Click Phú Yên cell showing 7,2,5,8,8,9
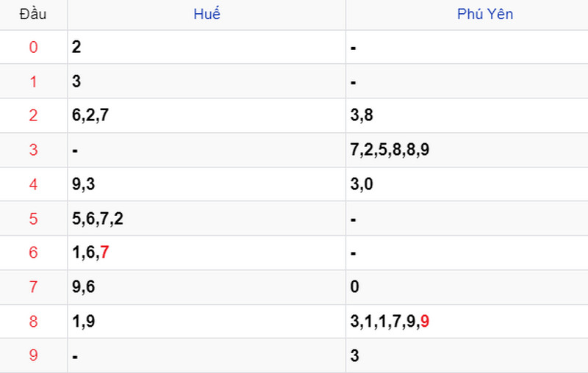The height and width of the screenshot is (373, 588). point(467,150)
